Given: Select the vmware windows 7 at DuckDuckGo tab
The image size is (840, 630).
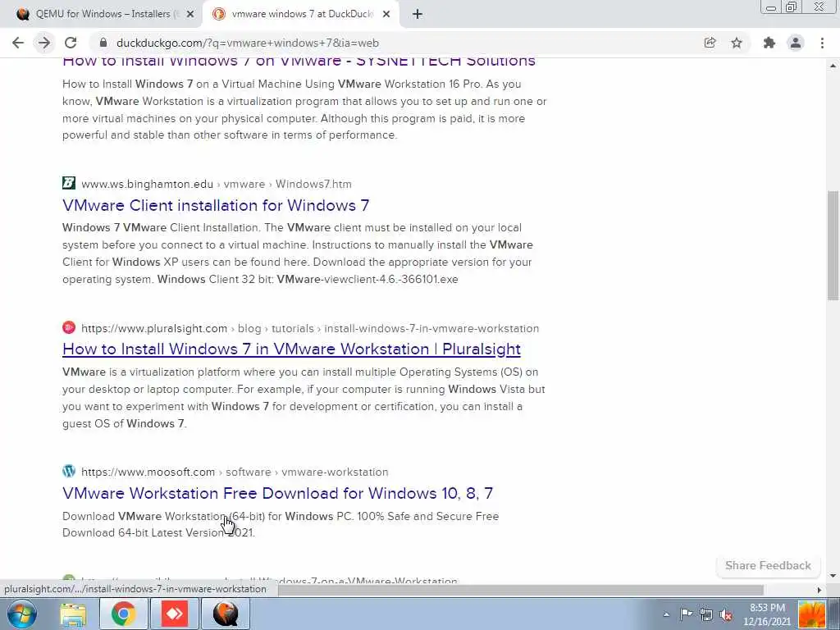Looking at the screenshot, I should (301, 15).
